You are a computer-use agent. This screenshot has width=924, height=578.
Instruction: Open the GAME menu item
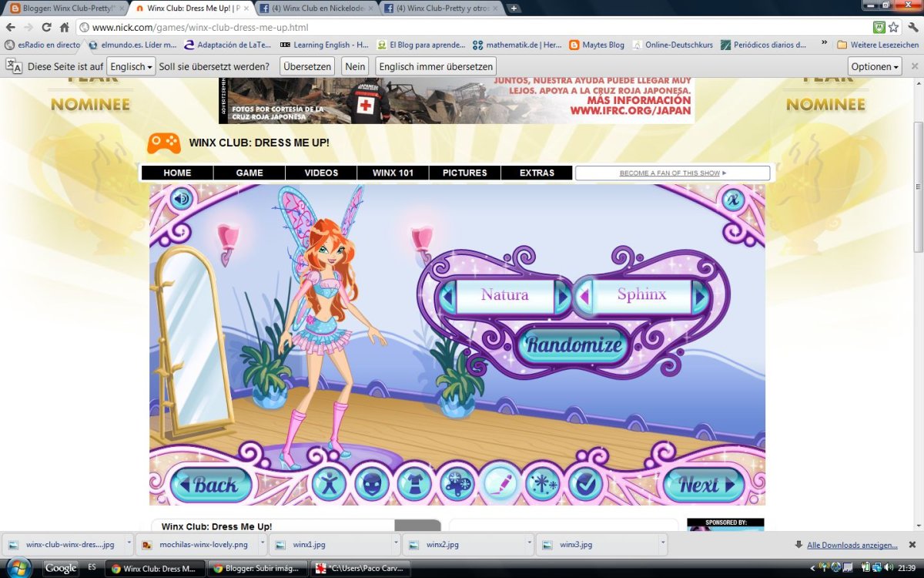[x=249, y=173]
